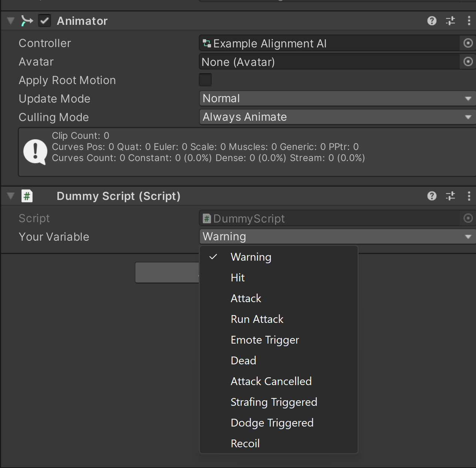Image resolution: width=476 pixels, height=468 pixels.
Task: Open Animator component help reference
Action: [x=432, y=21]
